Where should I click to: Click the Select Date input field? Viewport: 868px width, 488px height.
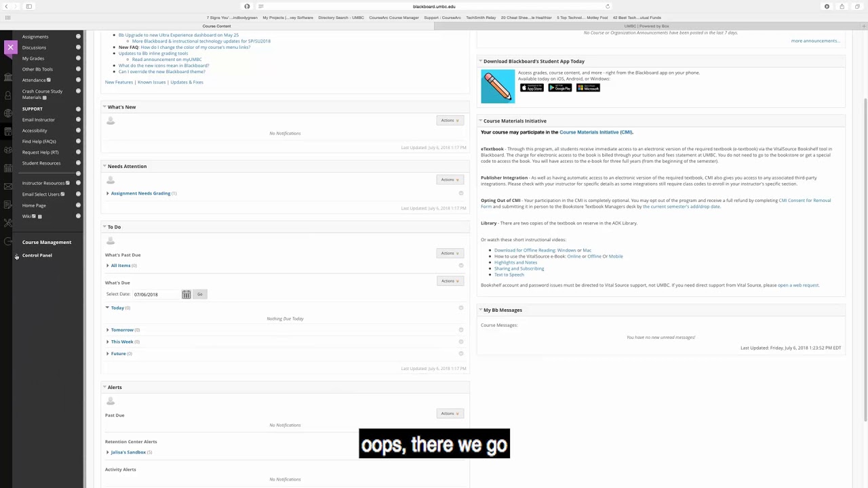pyautogui.click(x=157, y=294)
